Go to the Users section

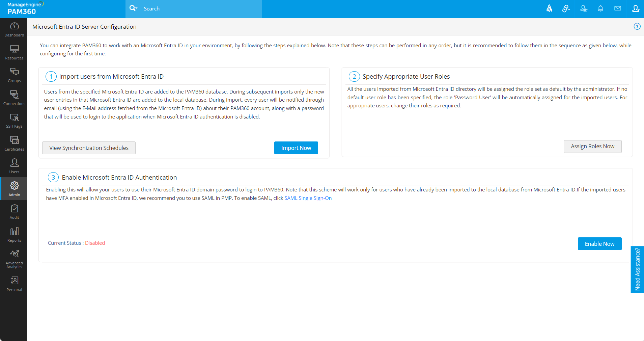14,166
